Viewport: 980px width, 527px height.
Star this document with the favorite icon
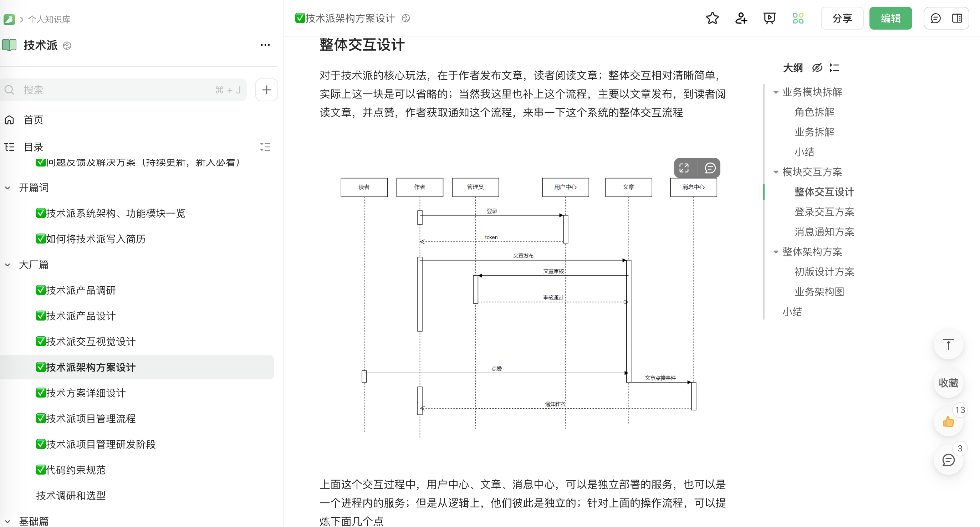tap(712, 18)
